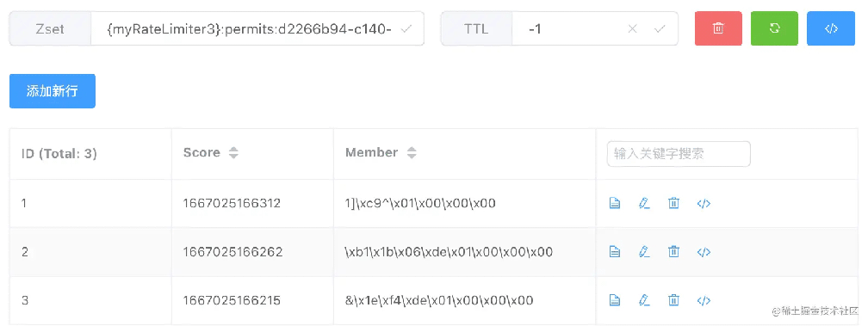Edit the member in row 1
The height and width of the screenshot is (326, 868).
[x=644, y=203]
